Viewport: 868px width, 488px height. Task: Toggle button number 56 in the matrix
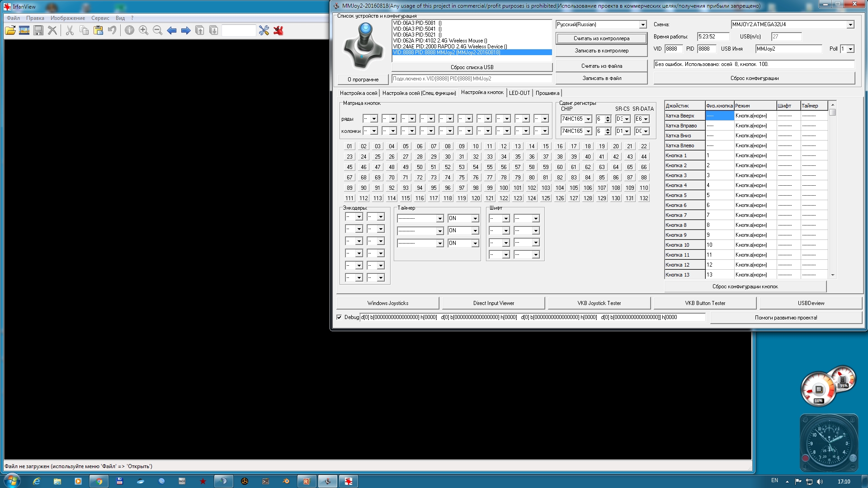coord(504,167)
